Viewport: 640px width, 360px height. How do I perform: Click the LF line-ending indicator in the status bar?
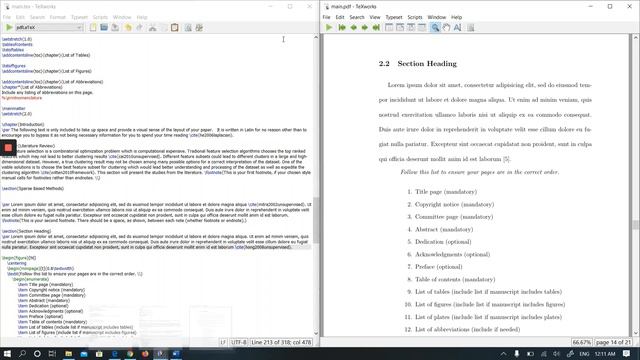point(223,342)
